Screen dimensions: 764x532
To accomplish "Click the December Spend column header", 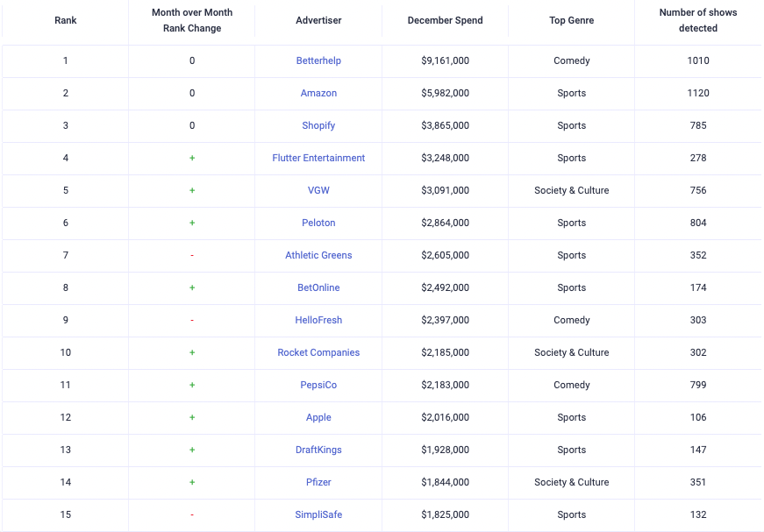I will [x=445, y=20].
